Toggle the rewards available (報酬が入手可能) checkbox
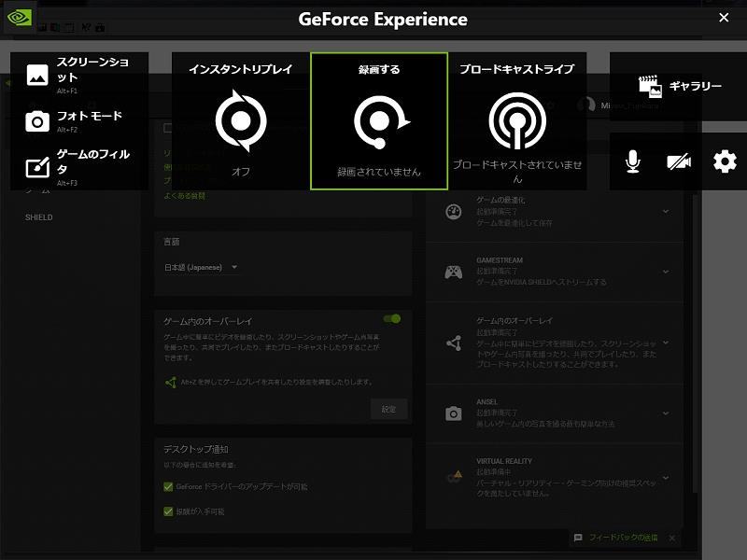Screen dimensions: 747x560 (168, 511)
